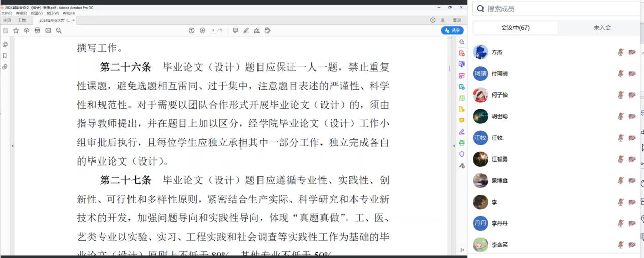Image resolution: width=644 pixels, height=258 pixels.
Task: Click the bookmark star icon in toolbar
Action: [16, 30]
